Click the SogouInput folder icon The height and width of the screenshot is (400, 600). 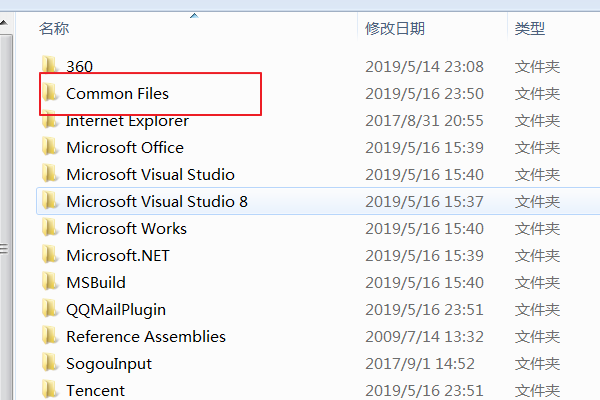coord(50,364)
